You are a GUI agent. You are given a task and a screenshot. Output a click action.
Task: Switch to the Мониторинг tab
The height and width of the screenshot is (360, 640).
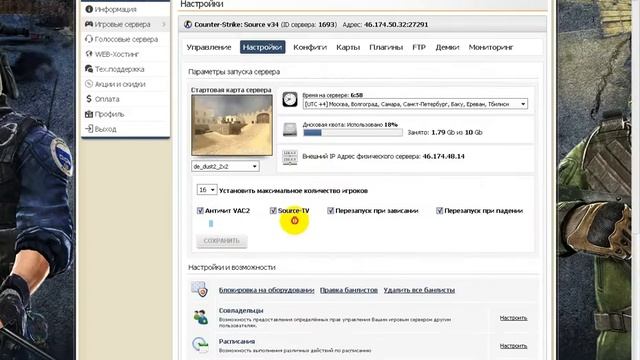click(x=491, y=47)
